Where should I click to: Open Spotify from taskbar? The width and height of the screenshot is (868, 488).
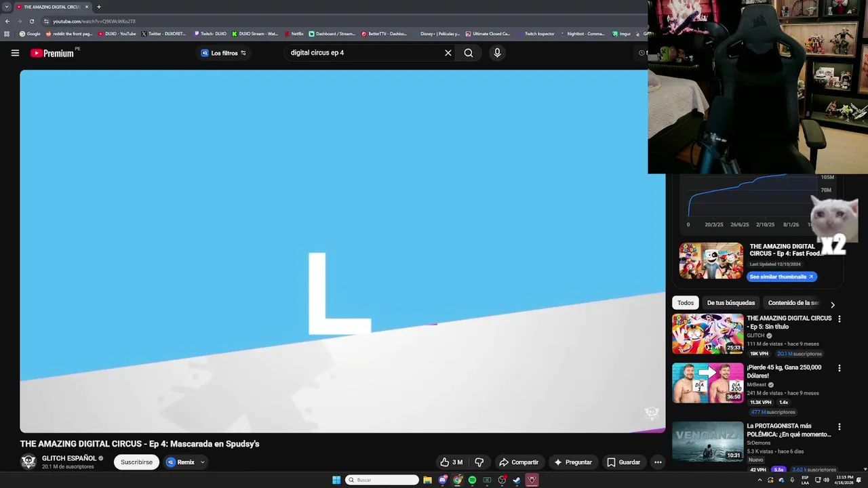[x=472, y=480]
